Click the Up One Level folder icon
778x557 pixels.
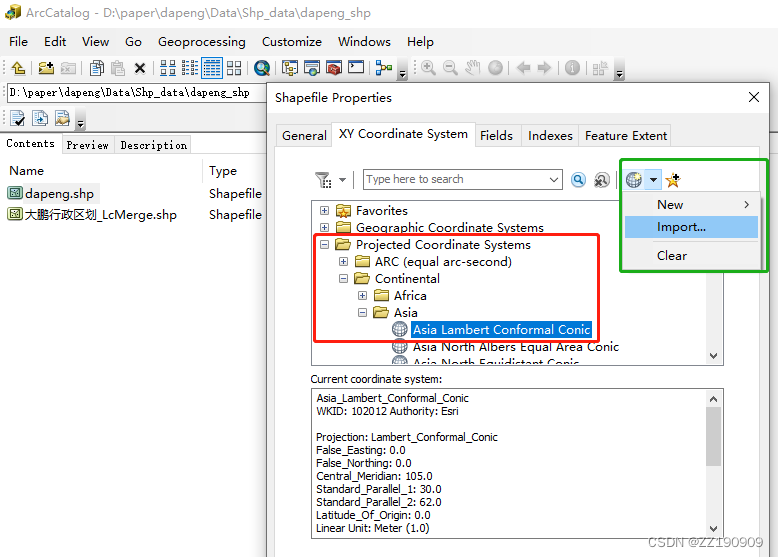pos(18,68)
